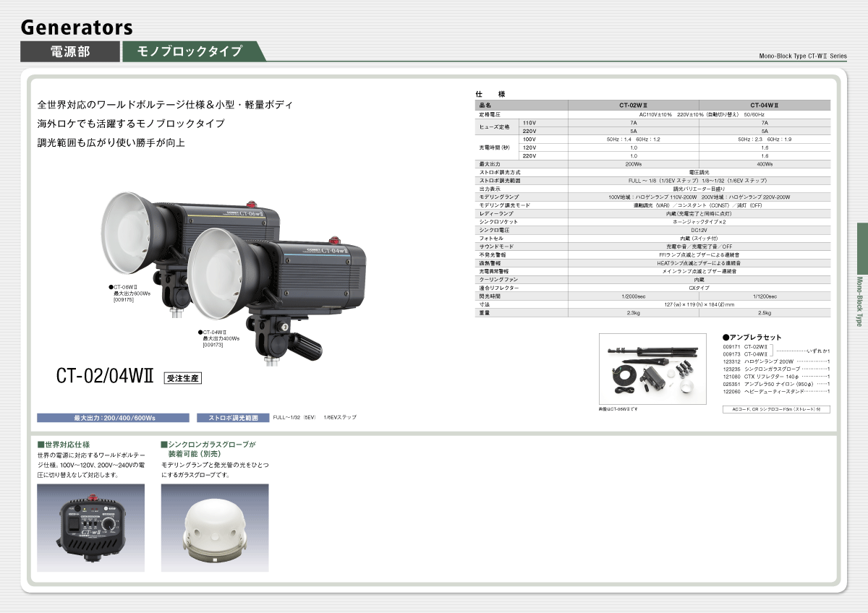
Task: View the umbrella set kit photo
Action: tap(652, 369)
